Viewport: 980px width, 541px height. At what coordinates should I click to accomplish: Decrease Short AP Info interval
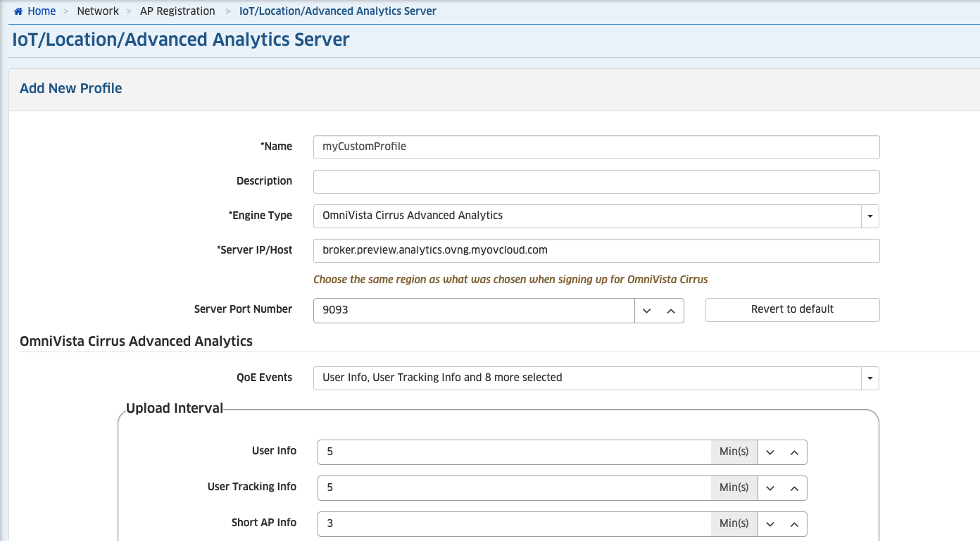770,524
